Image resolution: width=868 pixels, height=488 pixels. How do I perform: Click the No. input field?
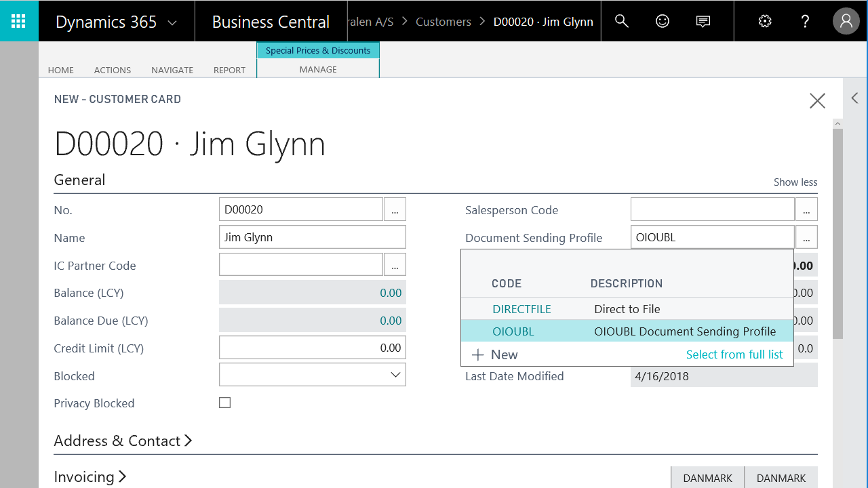pos(301,209)
